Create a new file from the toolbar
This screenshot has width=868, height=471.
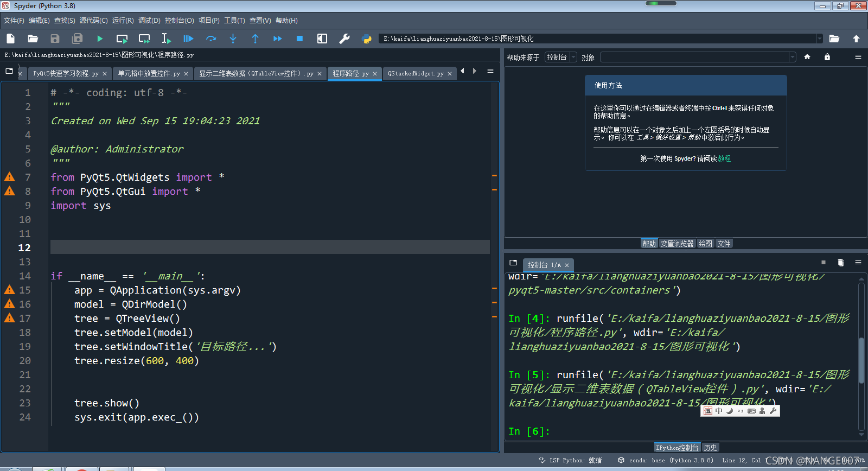tap(10, 39)
